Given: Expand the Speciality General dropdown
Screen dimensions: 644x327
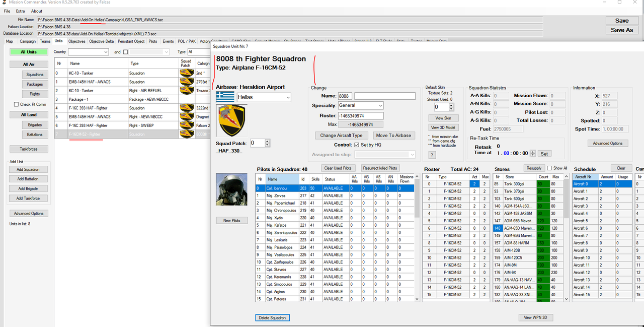Looking at the screenshot, I should tap(361, 105).
